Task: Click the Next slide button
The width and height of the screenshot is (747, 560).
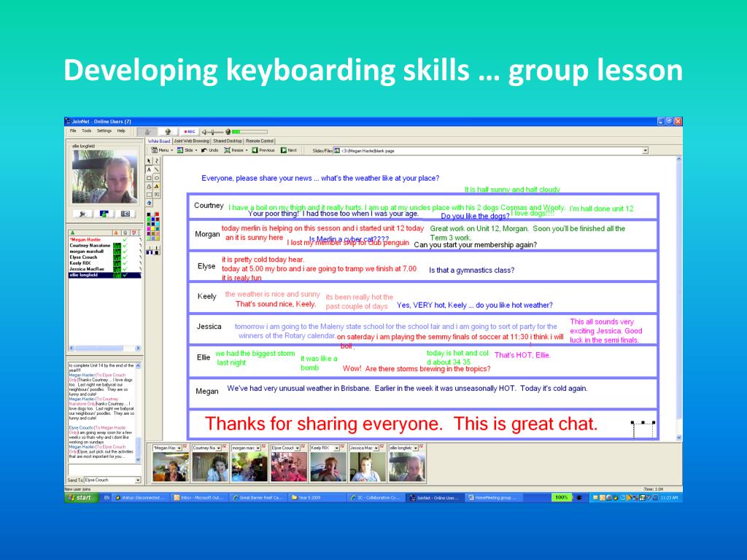Action: coord(289,150)
